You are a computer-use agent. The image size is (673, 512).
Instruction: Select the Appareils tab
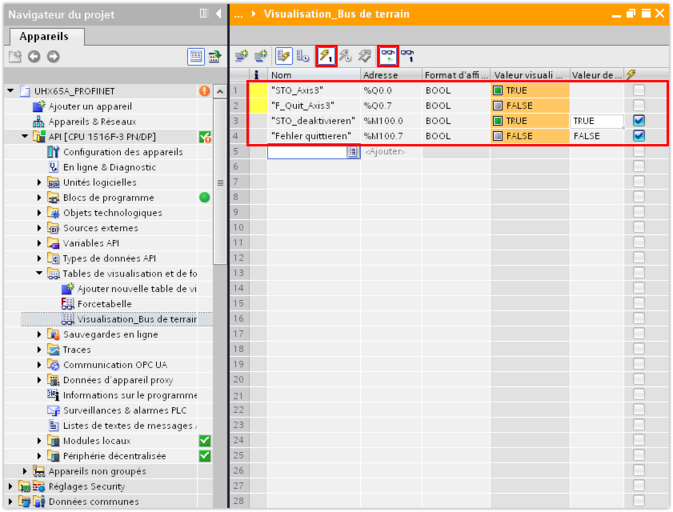click(x=44, y=35)
